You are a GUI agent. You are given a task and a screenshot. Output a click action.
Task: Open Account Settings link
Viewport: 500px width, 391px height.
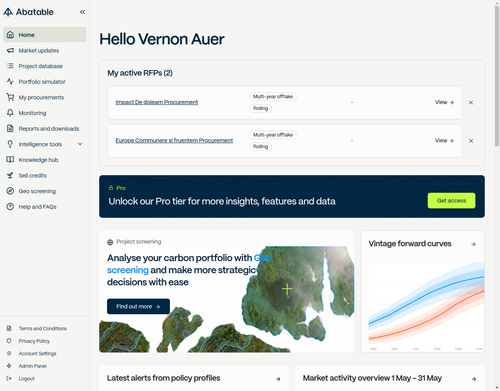click(37, 353)
